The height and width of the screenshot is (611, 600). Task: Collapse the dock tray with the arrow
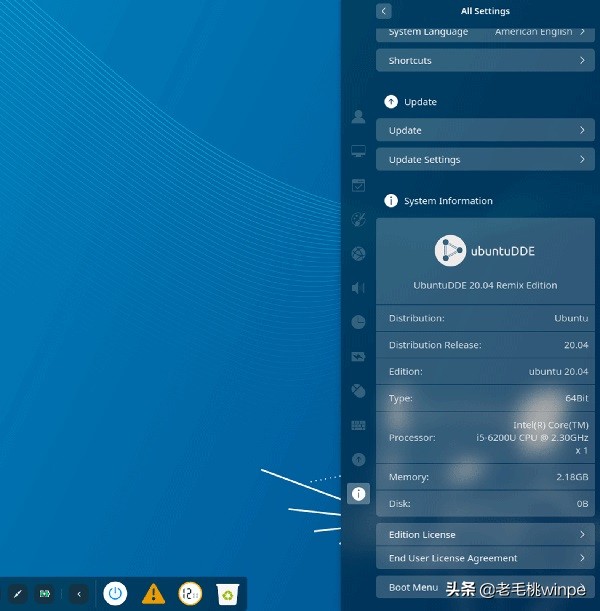point(79,594)
